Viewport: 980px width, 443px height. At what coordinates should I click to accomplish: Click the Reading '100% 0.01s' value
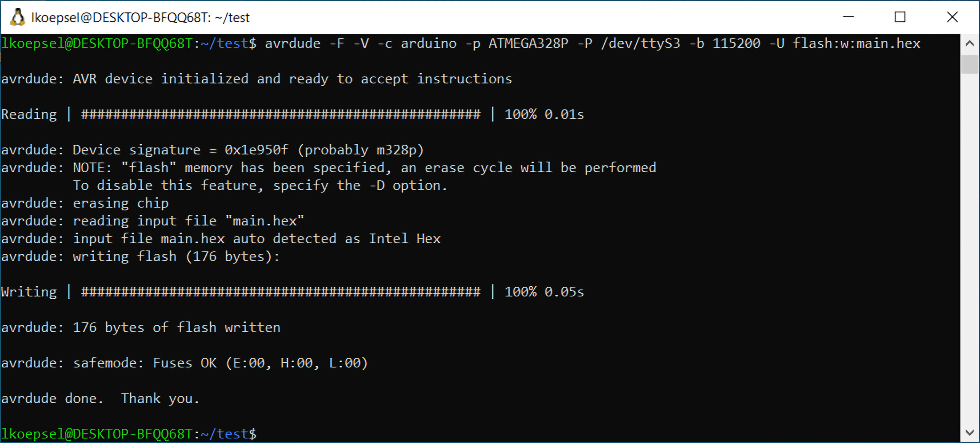coord(544,115)
